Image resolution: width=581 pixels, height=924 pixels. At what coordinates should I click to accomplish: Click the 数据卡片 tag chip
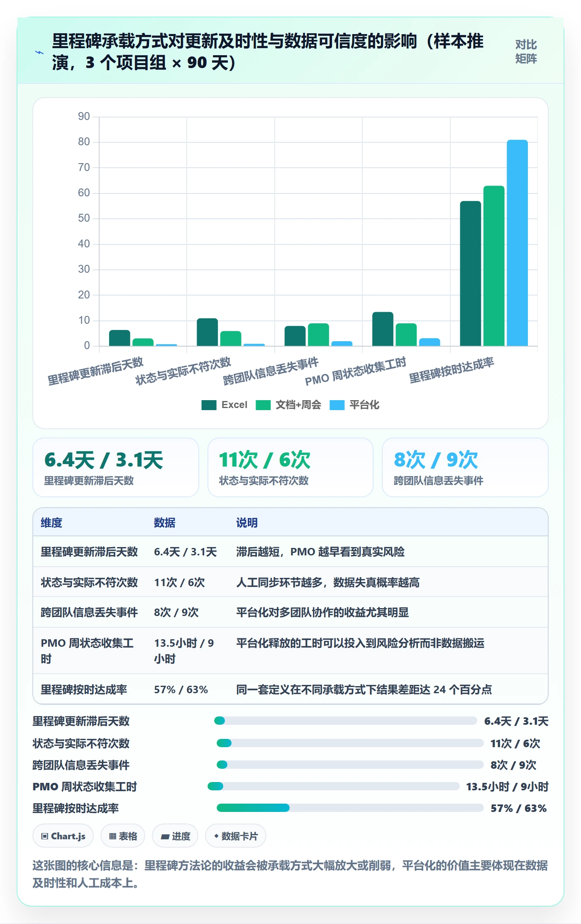click(x=236, y=836)
